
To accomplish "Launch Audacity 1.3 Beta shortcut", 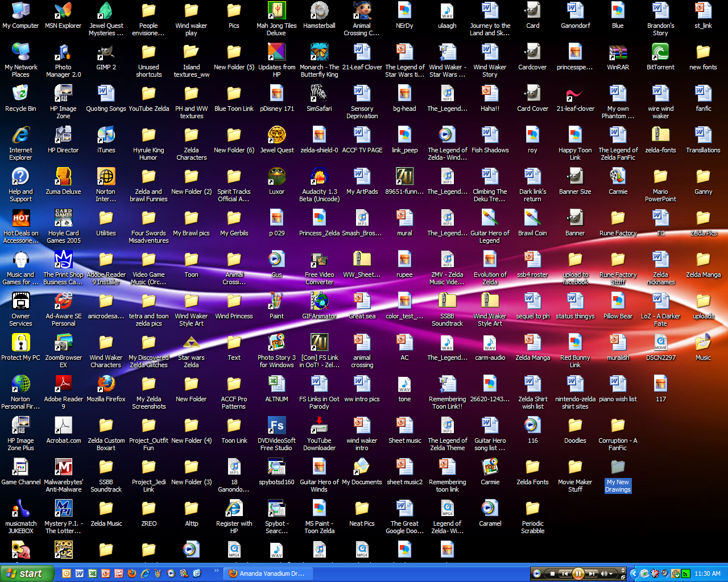I will pyautogui.click(x=319, y=177).
